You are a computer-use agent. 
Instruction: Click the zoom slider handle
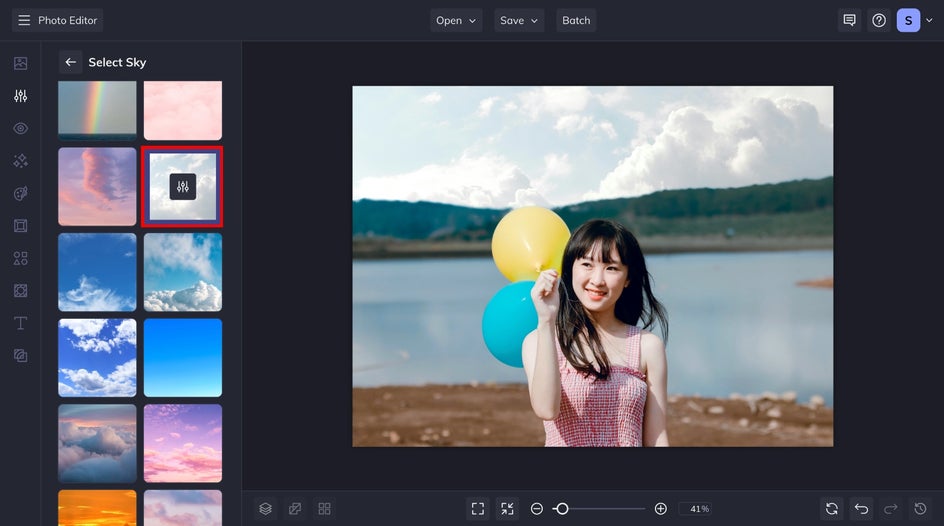coord(562,509)
